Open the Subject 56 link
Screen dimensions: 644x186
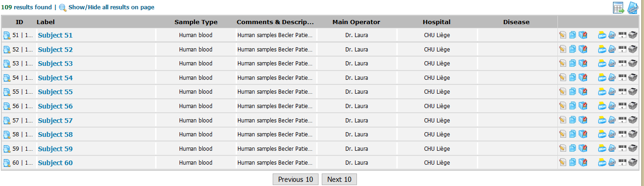[55, 106]
